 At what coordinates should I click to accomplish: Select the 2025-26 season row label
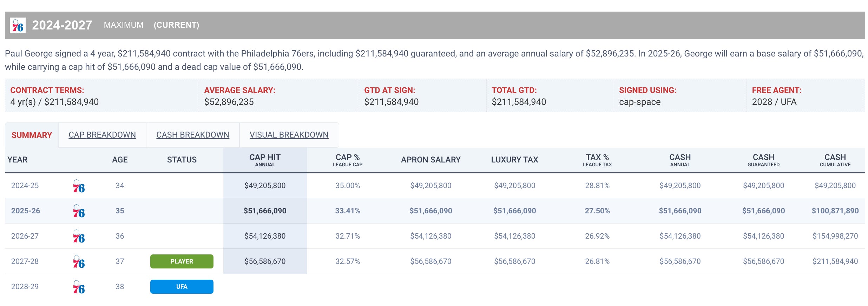tap(26, 211)
